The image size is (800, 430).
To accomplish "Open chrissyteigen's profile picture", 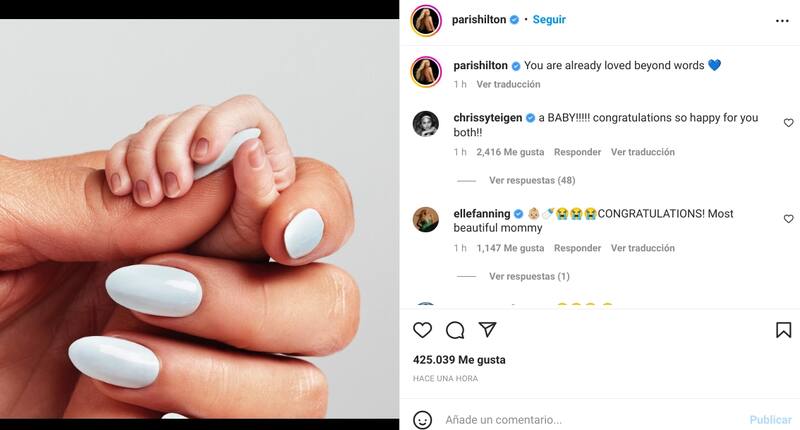I will click(x=426, y=123).
